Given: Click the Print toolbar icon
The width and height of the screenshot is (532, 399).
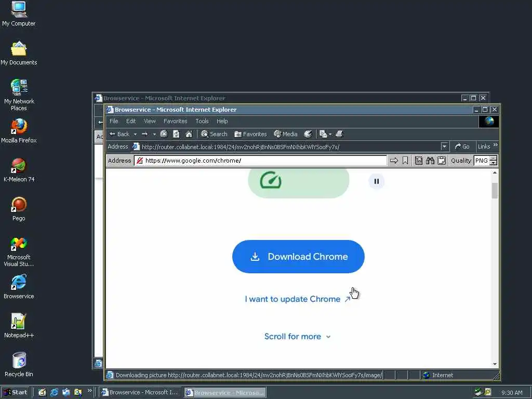Looking at the screenshot, I should [x=340, y=134].
